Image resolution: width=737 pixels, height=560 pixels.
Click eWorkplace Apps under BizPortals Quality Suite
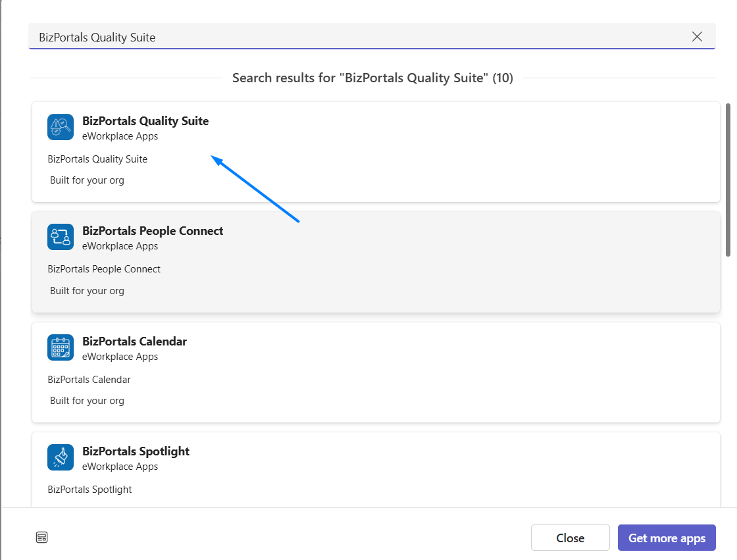(x=120, y=136)
